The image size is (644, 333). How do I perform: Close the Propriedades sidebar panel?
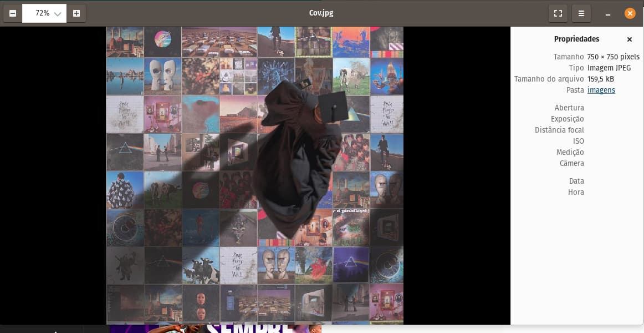(x=629, y=39)
